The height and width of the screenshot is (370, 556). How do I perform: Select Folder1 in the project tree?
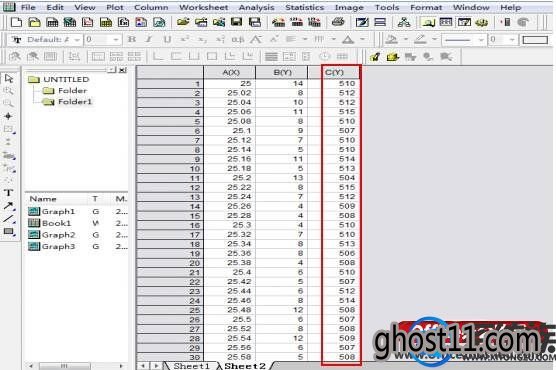point(74,102)
